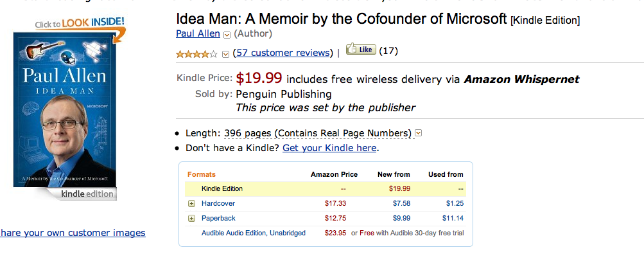Screen dimensions: 644x263
Task: Open Audible Audio Edition, Unabridged link
Action: click(x=254, y=233)
